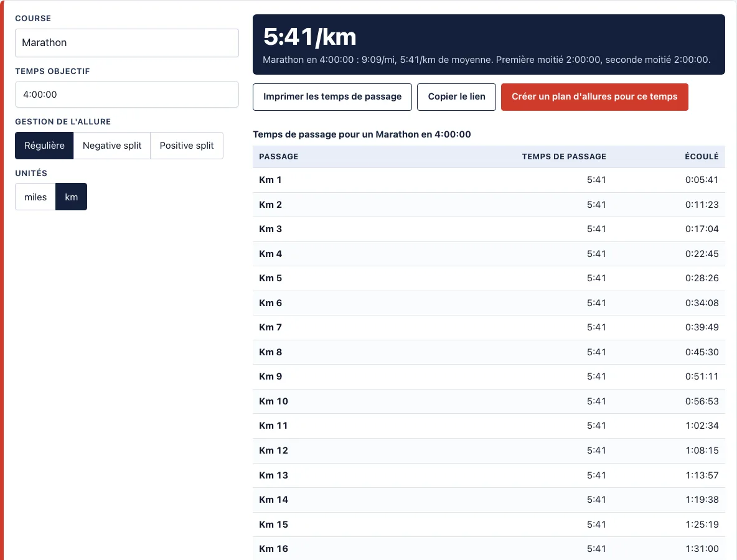The width and height of the screenshot is (737, 560).
Task: Click the Km 4 row label
Action: pos(270,254)
